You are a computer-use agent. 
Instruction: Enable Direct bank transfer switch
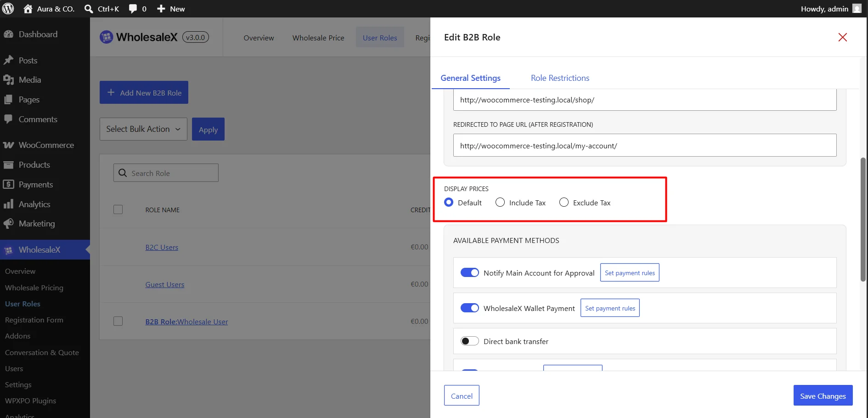pos(470,341)
